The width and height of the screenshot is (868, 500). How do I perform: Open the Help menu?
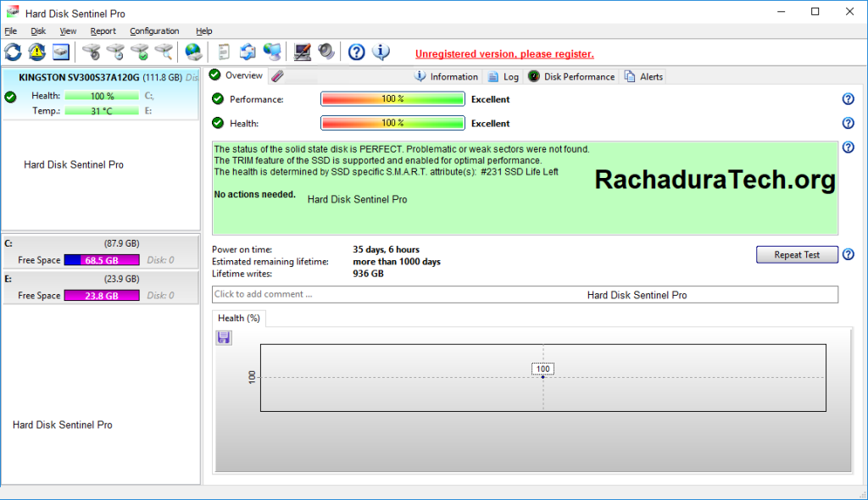point(203,31)
